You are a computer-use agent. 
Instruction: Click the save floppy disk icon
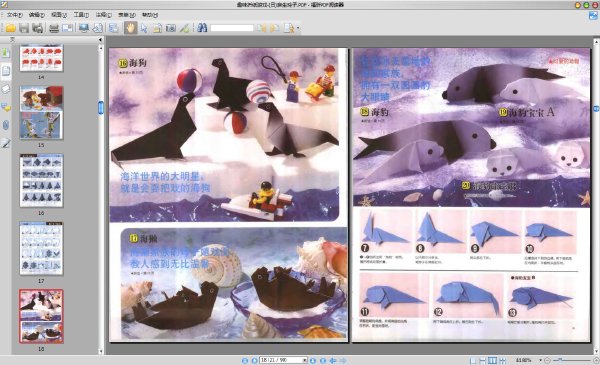[x=24, y=28]
